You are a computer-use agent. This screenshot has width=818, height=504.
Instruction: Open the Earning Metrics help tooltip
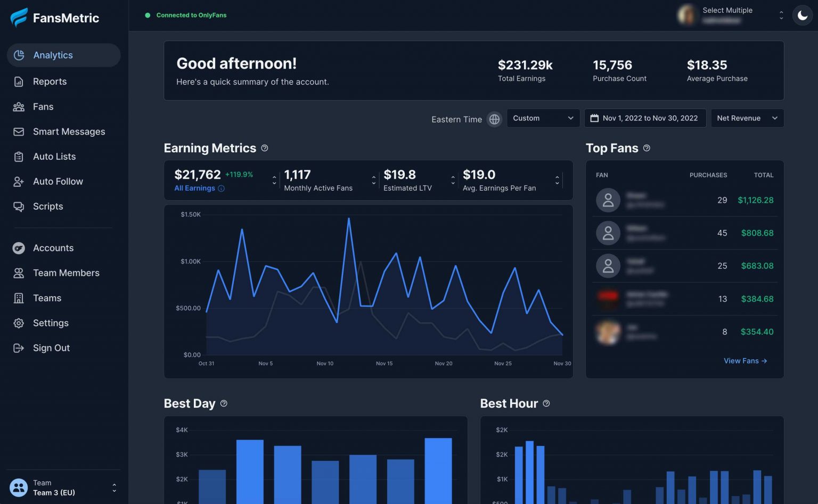coord(265,148)
